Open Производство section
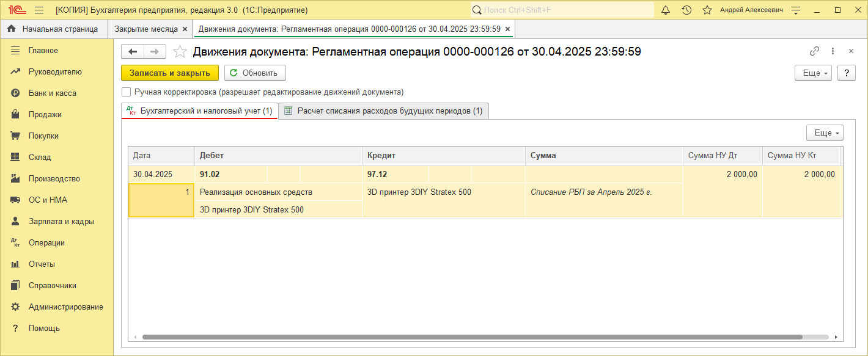This screenshot has height=356, width=868. pos(56,178)
